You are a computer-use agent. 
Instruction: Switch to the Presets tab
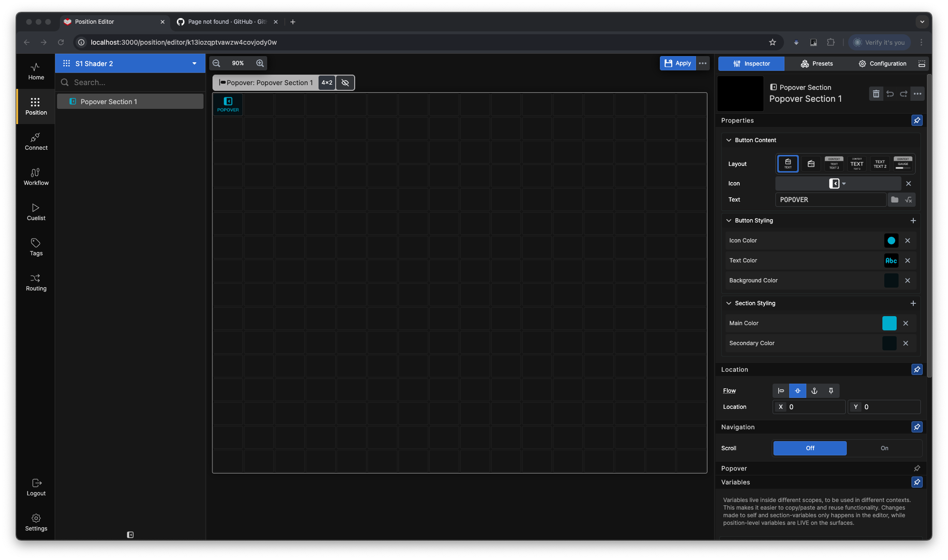click(817, 64)
